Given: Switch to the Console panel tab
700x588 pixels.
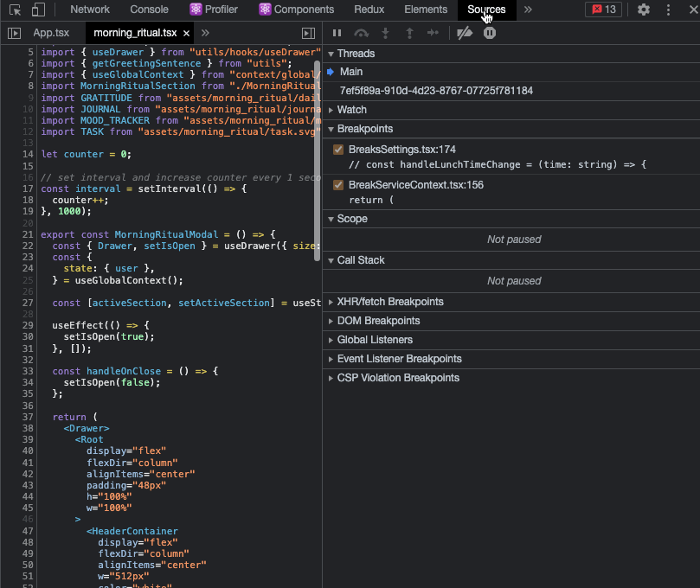Looking at the screenshot, I should [148, 9].
